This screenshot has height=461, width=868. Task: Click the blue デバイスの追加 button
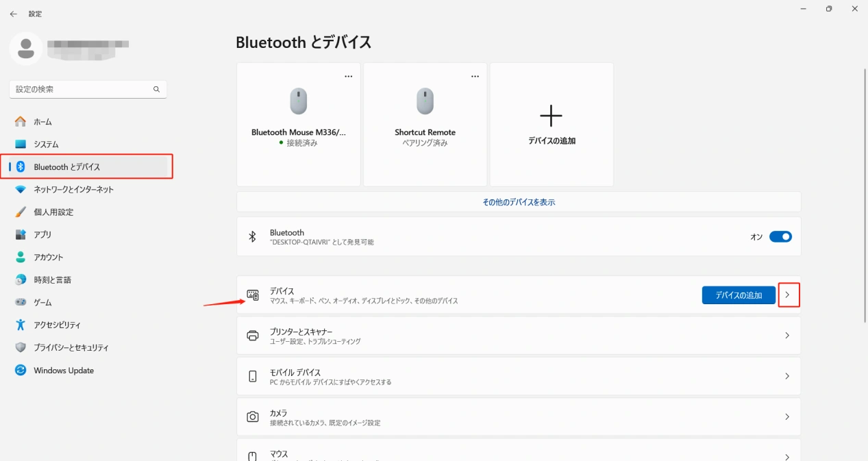[739, 295]
